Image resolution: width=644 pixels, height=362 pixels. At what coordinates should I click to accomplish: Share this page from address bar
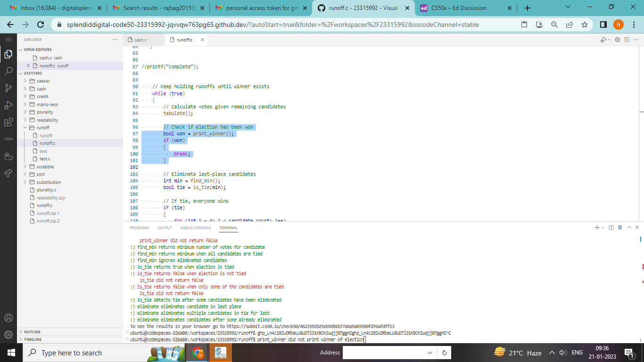point(570,25)
